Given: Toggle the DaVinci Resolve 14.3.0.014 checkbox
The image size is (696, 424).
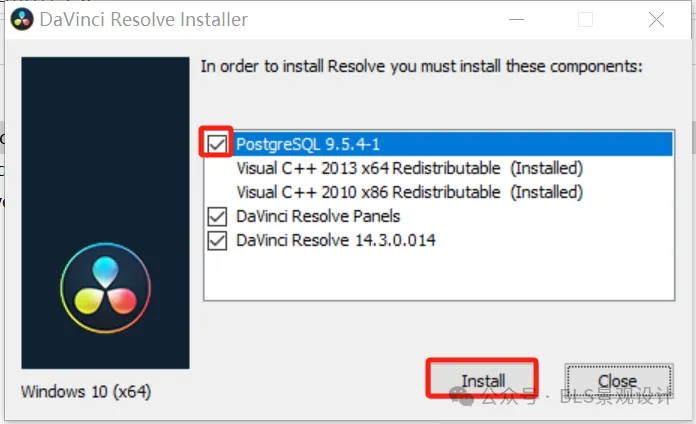Looking at the screenshot, I should point(217,240).
